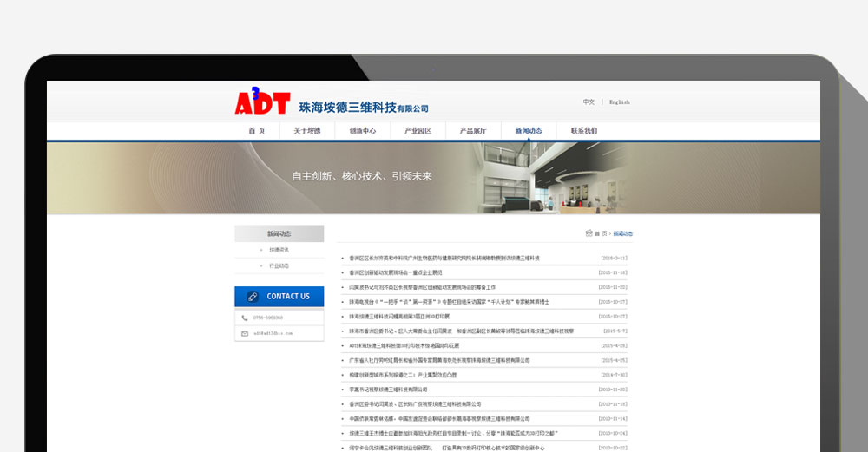Screen dimensions: 868x452
Task: Open the 关于埃德 navigation menu item
Action: coord(306,130)
